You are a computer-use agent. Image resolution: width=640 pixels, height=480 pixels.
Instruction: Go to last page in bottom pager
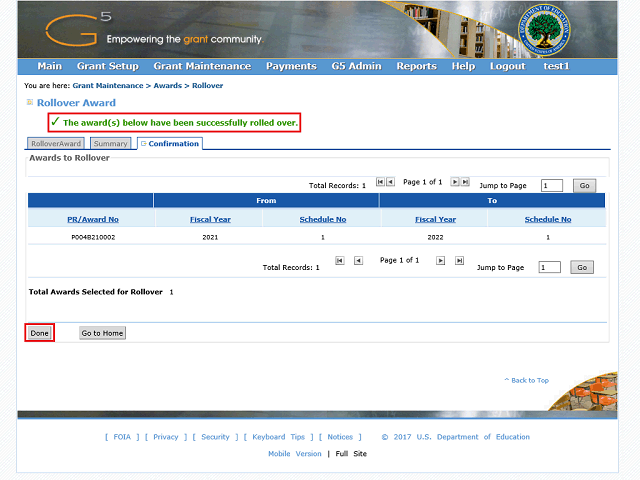(x=460, y=260)
